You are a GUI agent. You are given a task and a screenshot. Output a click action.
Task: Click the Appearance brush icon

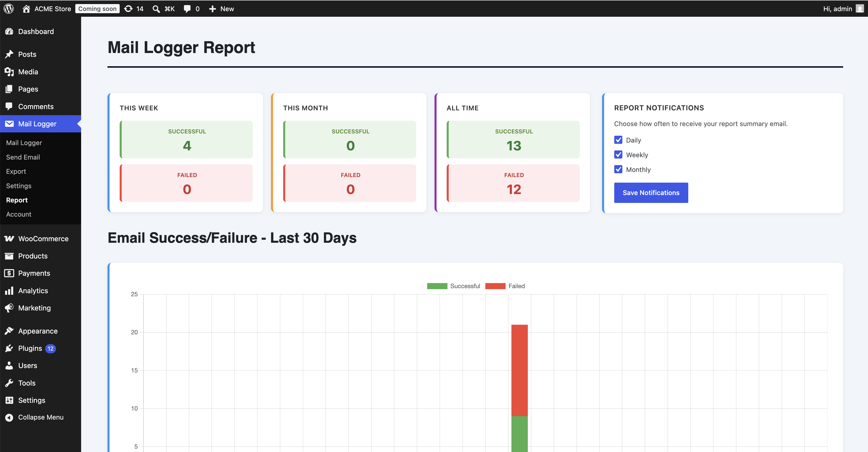pyautogui.click(x=9, y=331)
